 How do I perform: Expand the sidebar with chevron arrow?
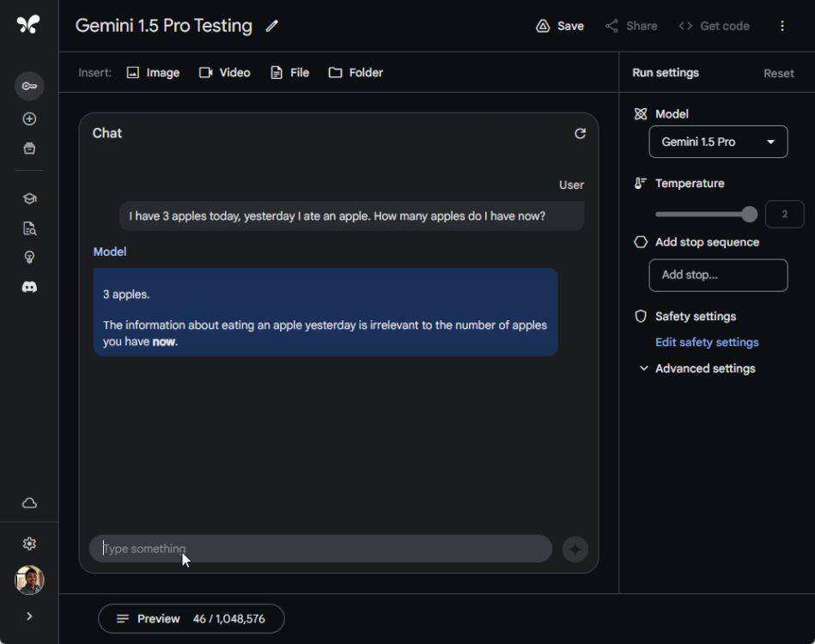(29, 617)
